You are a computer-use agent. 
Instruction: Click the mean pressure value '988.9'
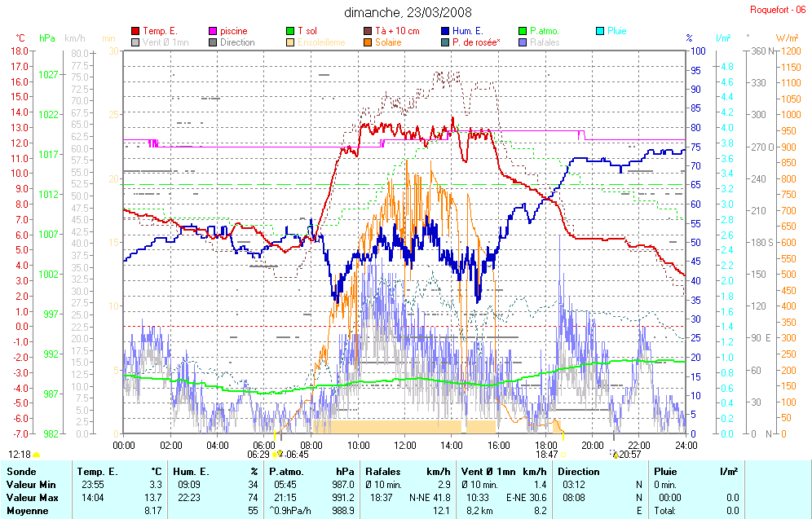coord(343,511)
